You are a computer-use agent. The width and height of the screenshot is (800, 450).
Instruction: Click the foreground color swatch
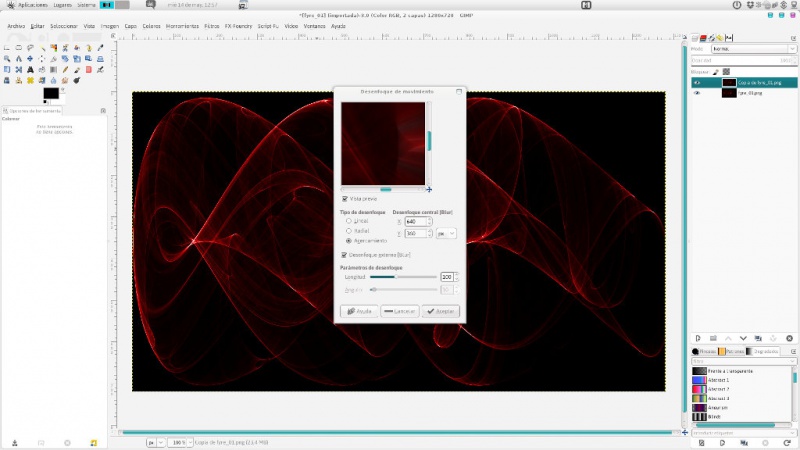coord(51,93)
